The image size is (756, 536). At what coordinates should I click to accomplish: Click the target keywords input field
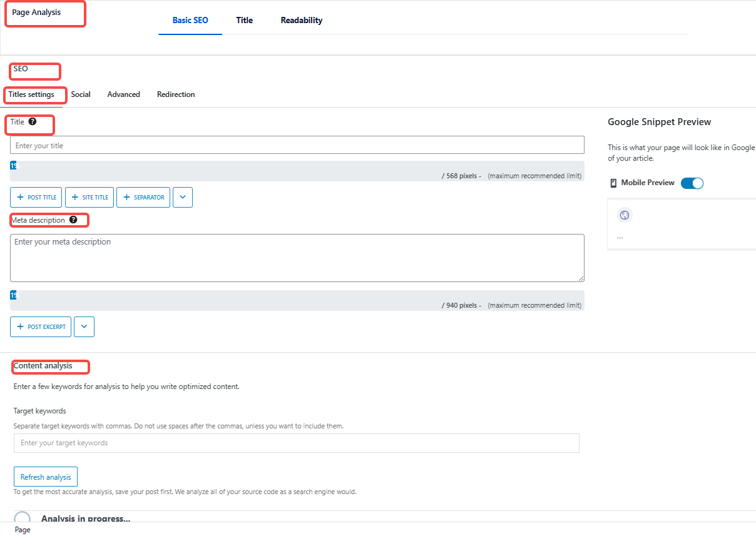pos(296,443)
